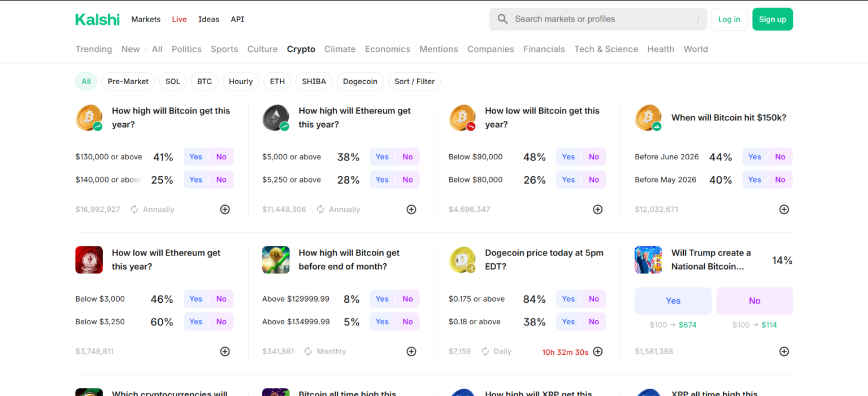
Task: Open the Sort / Filter options
Action: (x=414, y=81)
